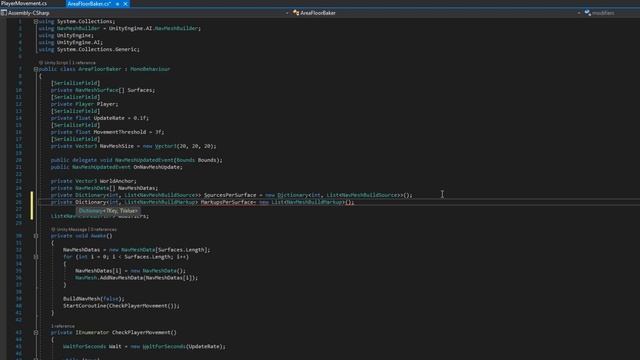Image resolution: width=640 pixels, height=360 pixels.
Task: Select the AreaFloorBaker.cs editor tab
Action: (89, 4)
